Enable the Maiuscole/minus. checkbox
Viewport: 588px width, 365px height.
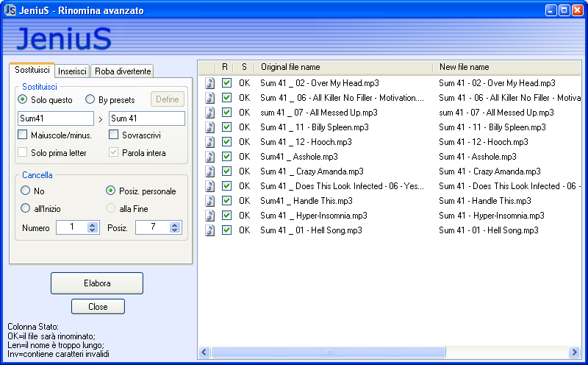[x=23, y=135]
